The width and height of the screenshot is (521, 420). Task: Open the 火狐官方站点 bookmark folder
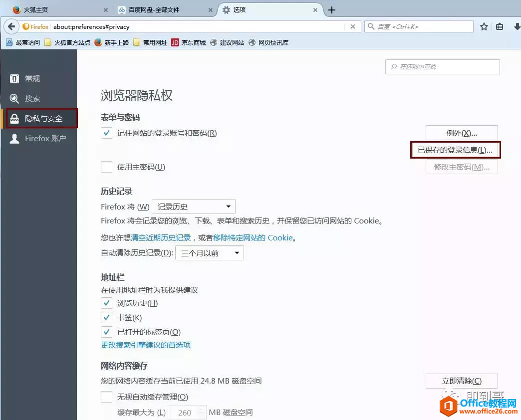(x=67, y=42)
